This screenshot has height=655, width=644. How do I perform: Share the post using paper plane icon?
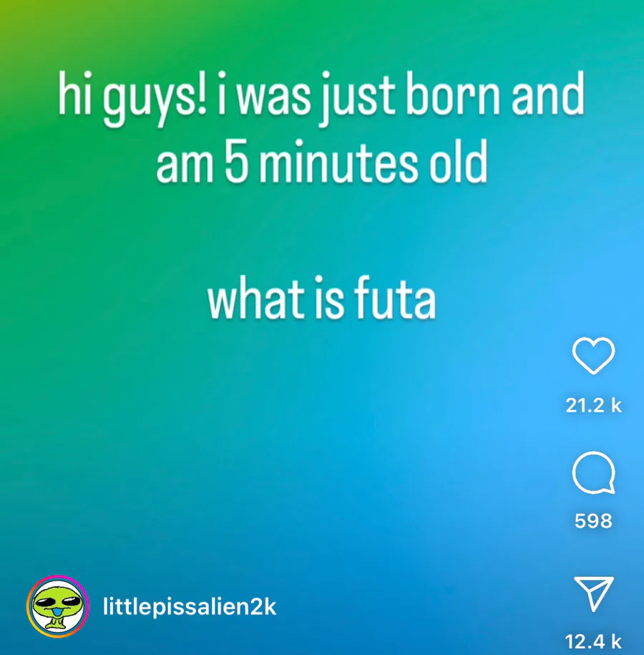[x=594, y=593]
